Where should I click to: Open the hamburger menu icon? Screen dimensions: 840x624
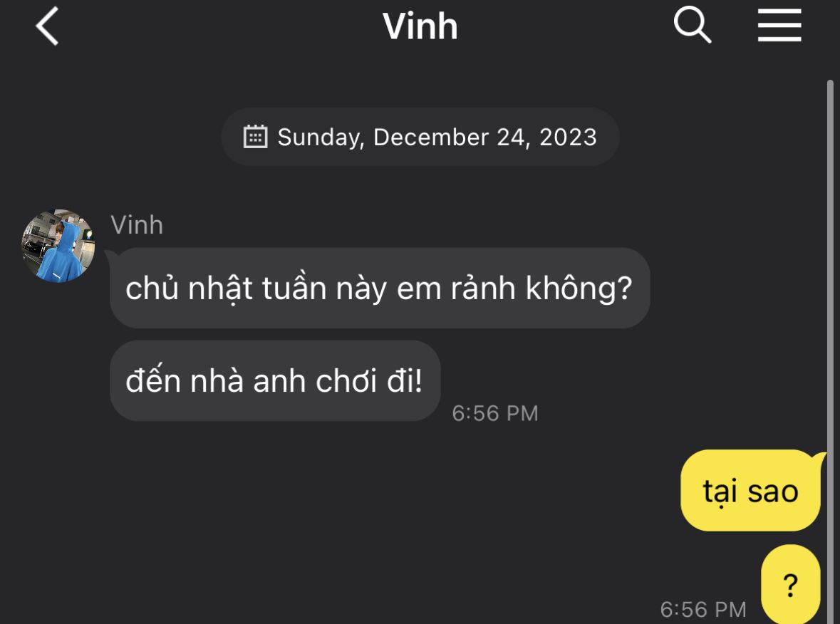pyautogui.click(x=779, y=25)
